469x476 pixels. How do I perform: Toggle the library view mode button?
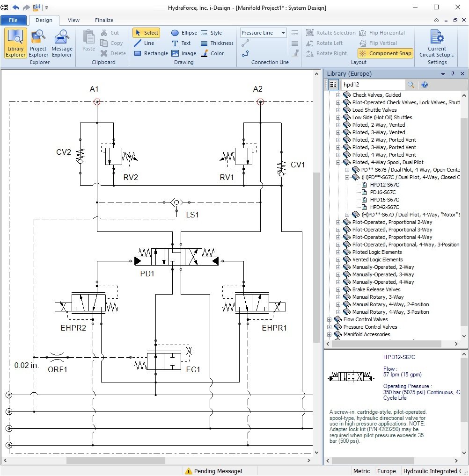[333, 85]
